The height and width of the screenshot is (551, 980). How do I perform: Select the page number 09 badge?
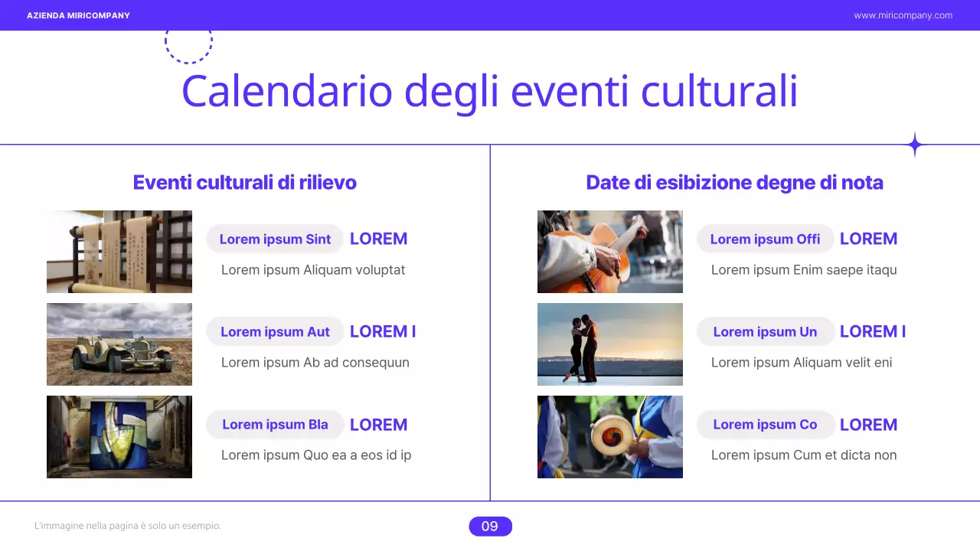pyautogui.click(x=490, y=526)
